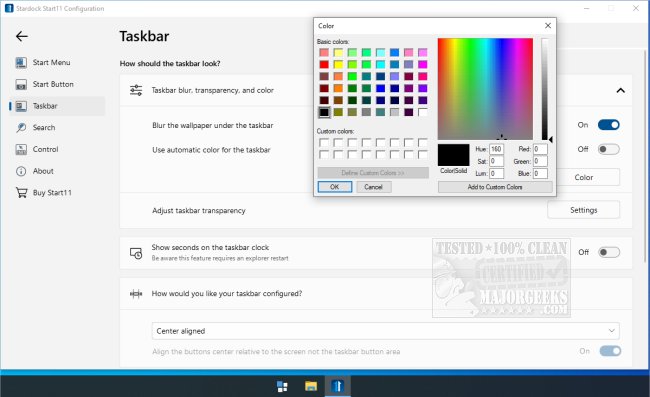Select Start Button in sidebar
Screen dimensions: 650x397
53,85
